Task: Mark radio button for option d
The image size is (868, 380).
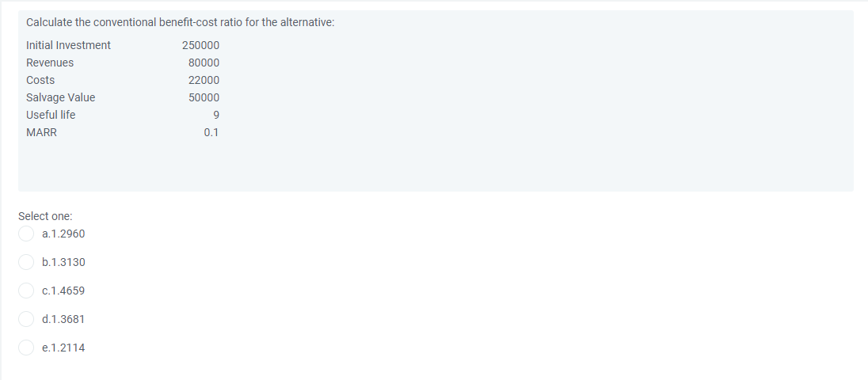Action: pyautogui.click(x=26, y=319)
